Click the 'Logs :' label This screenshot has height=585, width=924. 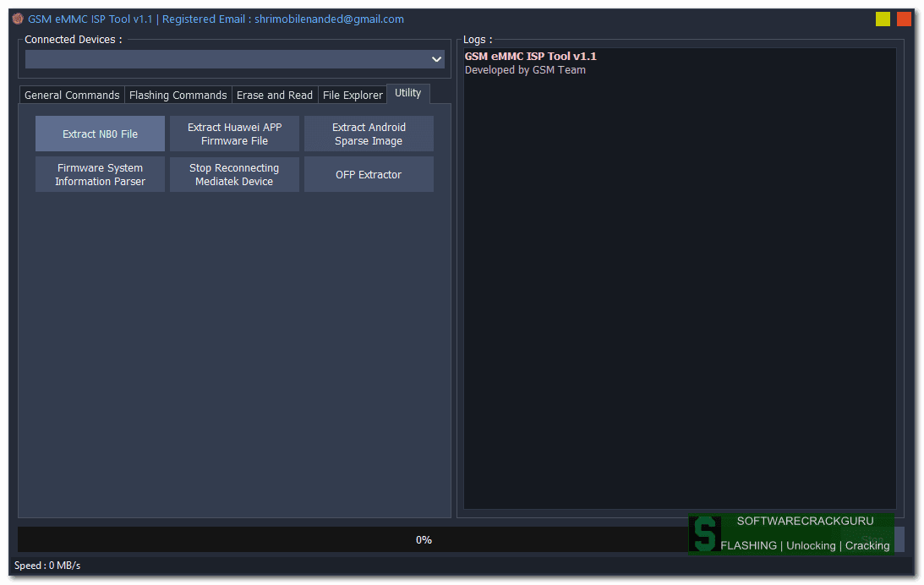(478, 40)
